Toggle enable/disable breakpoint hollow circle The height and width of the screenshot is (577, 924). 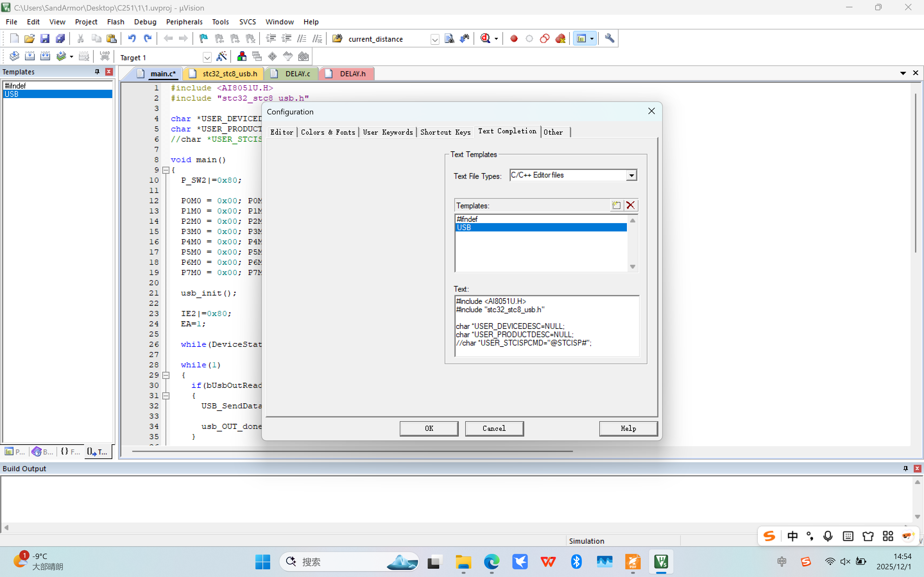(529, 38)
